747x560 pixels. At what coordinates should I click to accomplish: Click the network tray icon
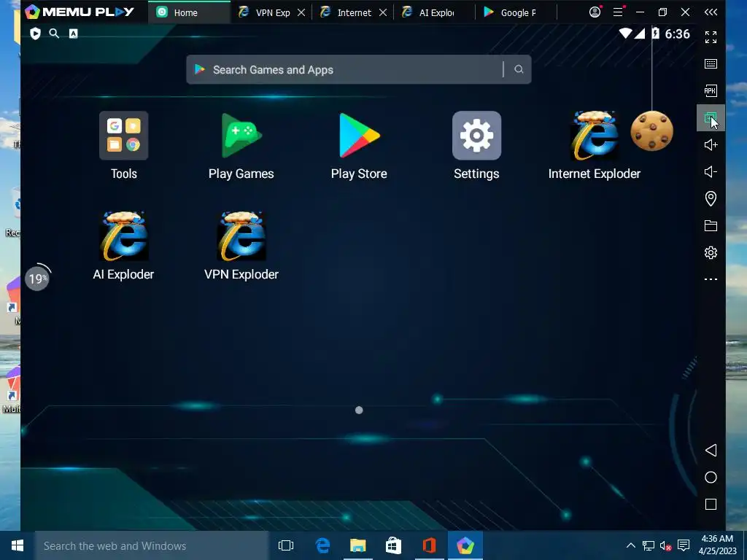tap(649, 545)
